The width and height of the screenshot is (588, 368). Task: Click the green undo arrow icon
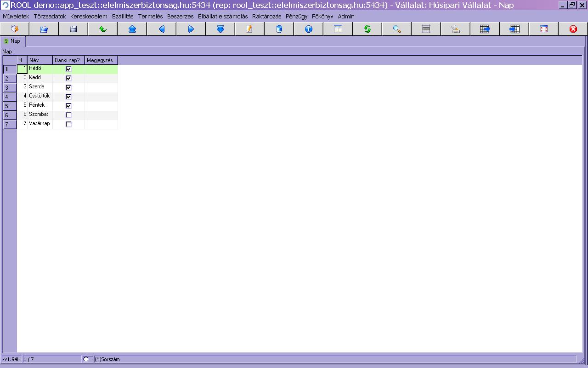point(103,29)
